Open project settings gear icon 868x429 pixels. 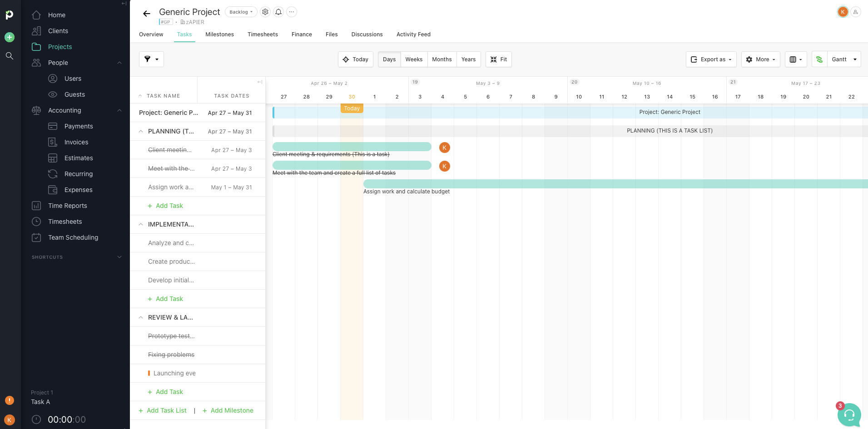pos(265,12)
